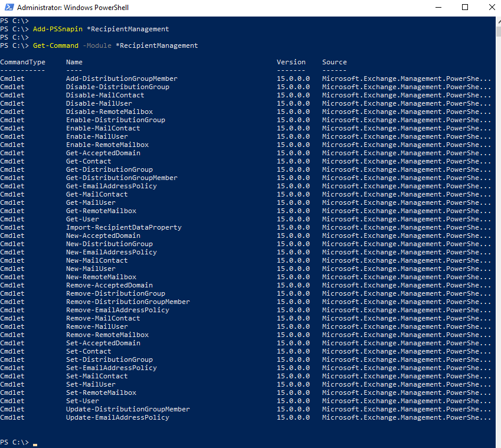Viewport: 501px width, 448px height.
Task: Click Remove-MailContact cmdlet name
Action: [103, 319]
